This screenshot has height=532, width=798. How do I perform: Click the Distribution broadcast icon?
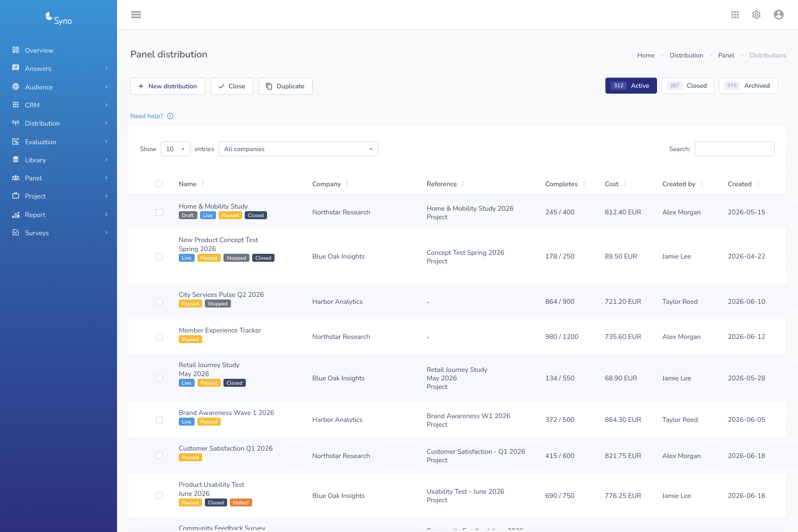pyautogui.click(x=16, y=123)
